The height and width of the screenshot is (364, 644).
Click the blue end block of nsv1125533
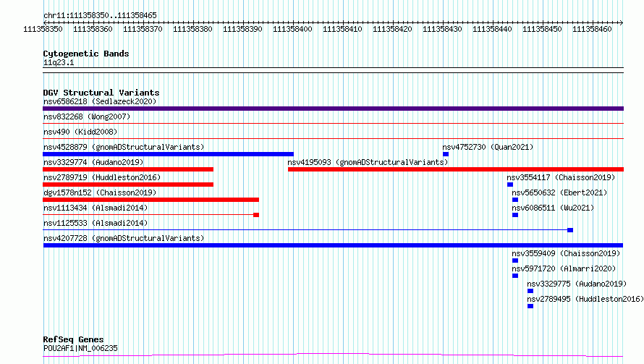570,230
